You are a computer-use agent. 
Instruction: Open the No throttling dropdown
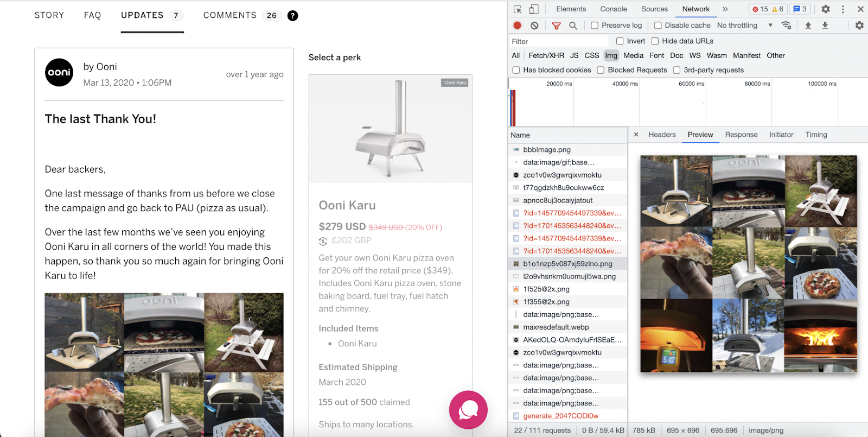(744, 26)
